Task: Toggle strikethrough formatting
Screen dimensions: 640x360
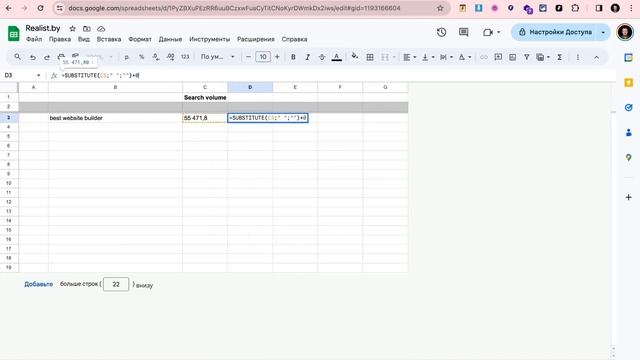Action: (x=322, y=57)
